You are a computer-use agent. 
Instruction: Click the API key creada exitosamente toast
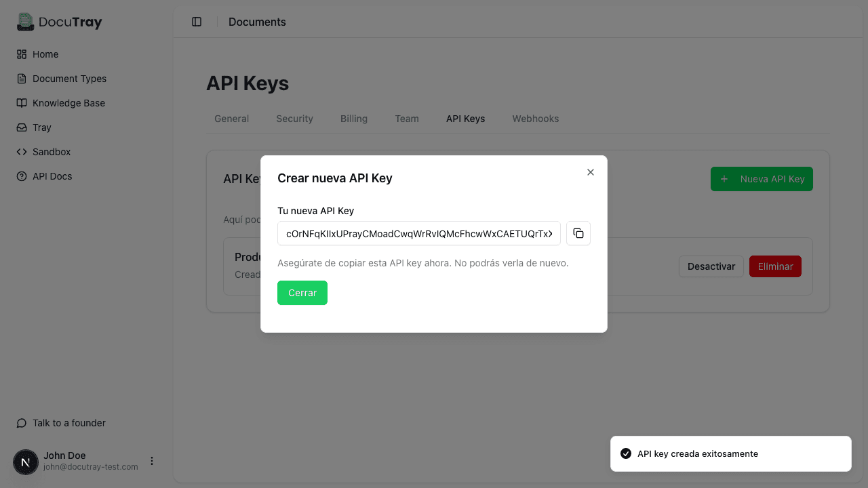point(730,453)
